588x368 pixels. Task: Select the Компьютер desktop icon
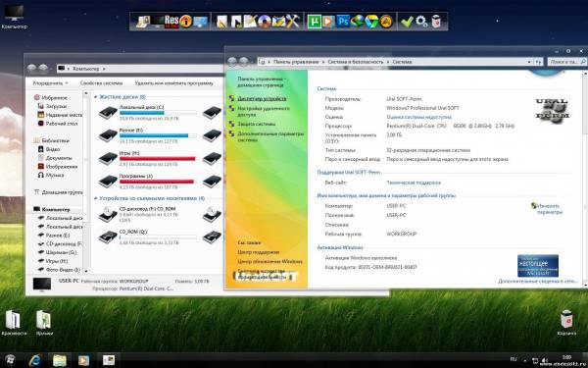click(x=14, y=17)
